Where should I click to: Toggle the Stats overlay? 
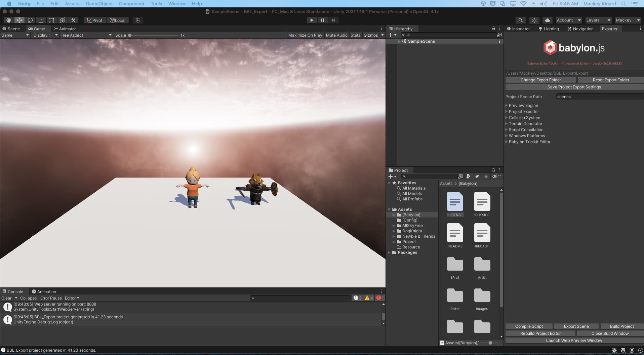point(355,35)
